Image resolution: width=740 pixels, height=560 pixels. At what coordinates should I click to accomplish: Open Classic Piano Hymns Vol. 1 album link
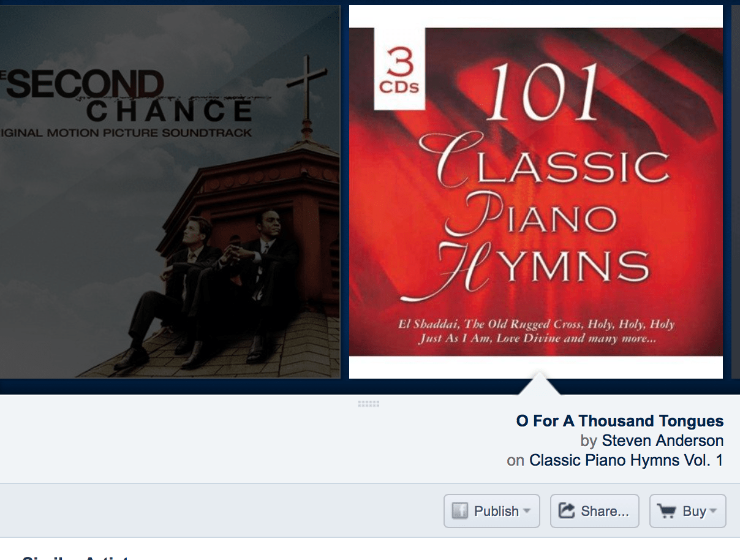pos(626,460)
